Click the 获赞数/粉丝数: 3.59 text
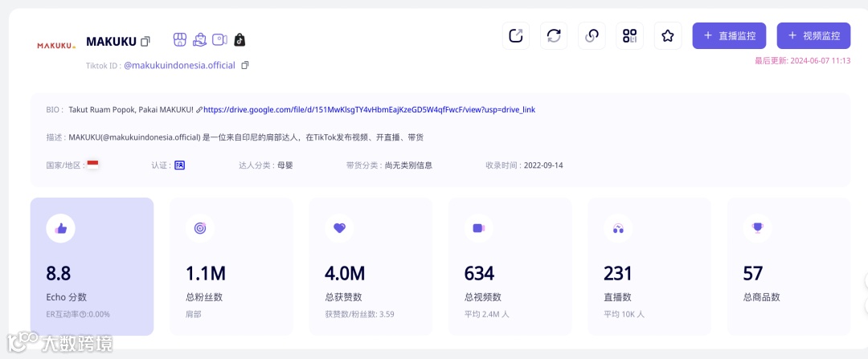868x359 pixels. coord(360,314)
